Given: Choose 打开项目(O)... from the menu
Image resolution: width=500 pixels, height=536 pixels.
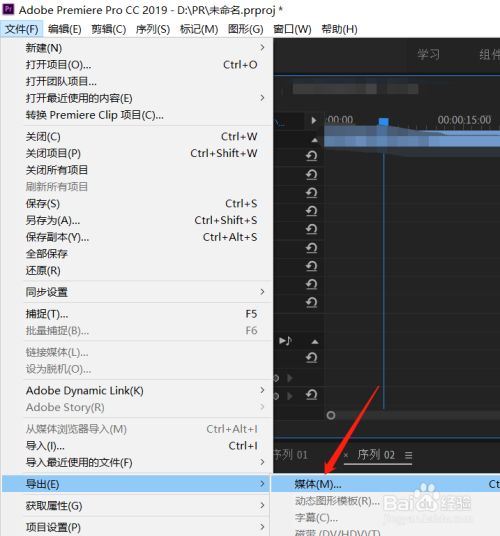Looking at the screenshot, I should [x=137, y=65].
